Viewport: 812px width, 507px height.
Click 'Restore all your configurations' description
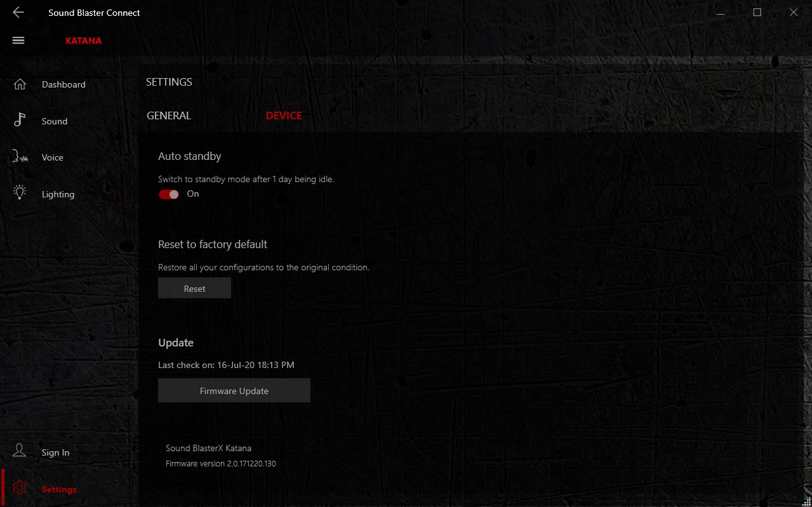coord(263,268)
